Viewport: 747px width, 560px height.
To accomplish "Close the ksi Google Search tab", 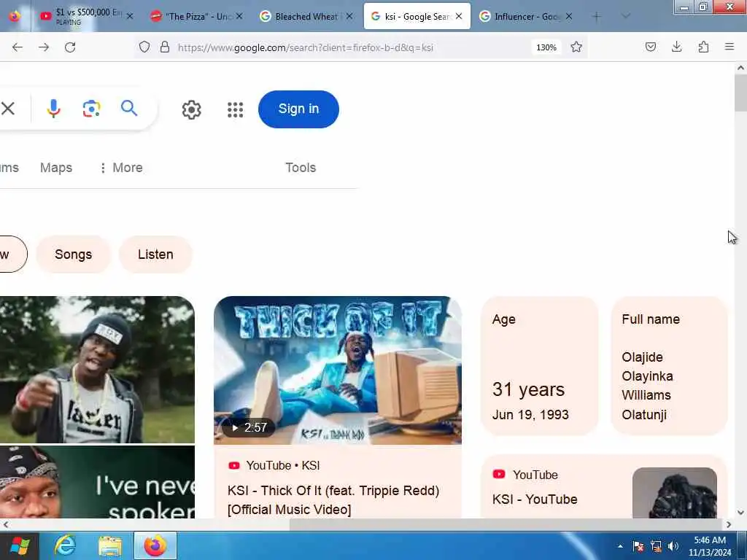I will 459,16.
